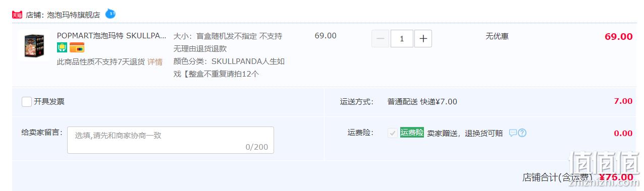Open the shipping insurance chat bubble icon
This screenshot has height=191, width=644.
(513, 133)
